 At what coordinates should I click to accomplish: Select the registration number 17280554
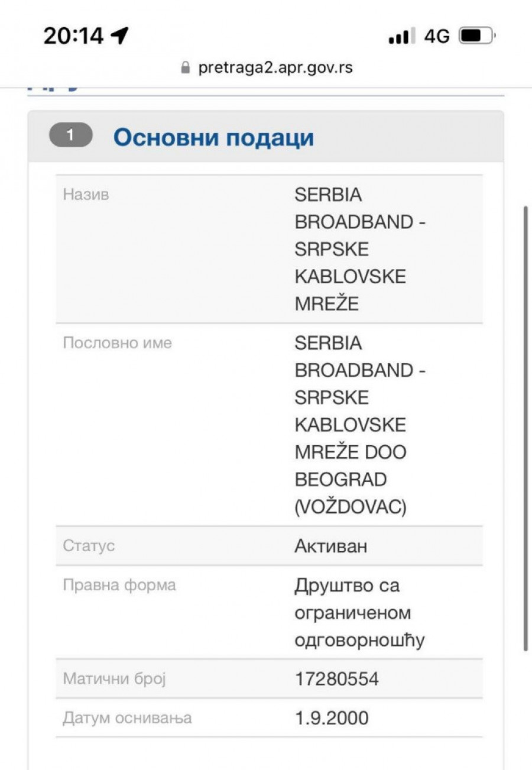(336, 680)
